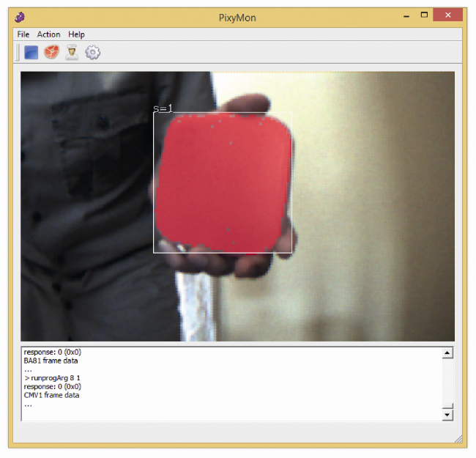This screenshot has width=476, height=458.
Task: Click the first "response: 0 (0x0)" line
Action: click(53, 352)
